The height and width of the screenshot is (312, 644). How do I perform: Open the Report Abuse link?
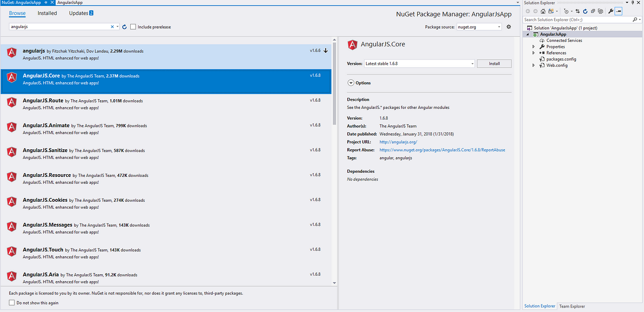pyautogui.click(x=442, y=150)
